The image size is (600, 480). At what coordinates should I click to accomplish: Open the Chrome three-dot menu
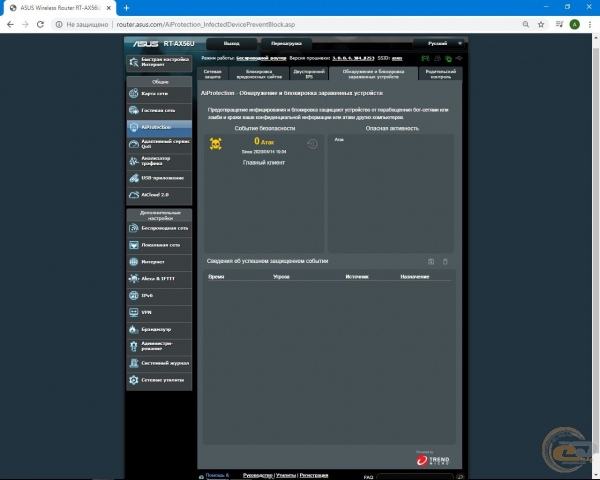[590, 24]
